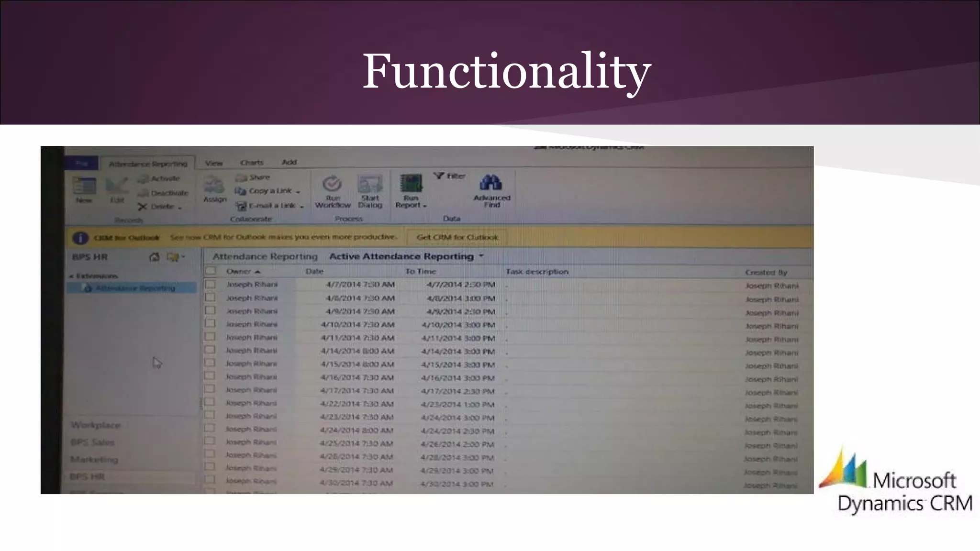980x551 pixels.
Task: Sort by the Task description column header
Action: 537,272
